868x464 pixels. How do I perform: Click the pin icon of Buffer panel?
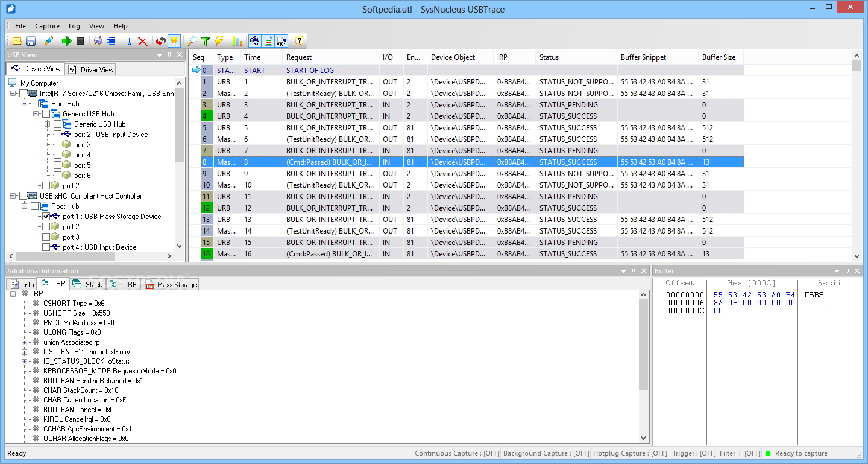coord(848,271)
